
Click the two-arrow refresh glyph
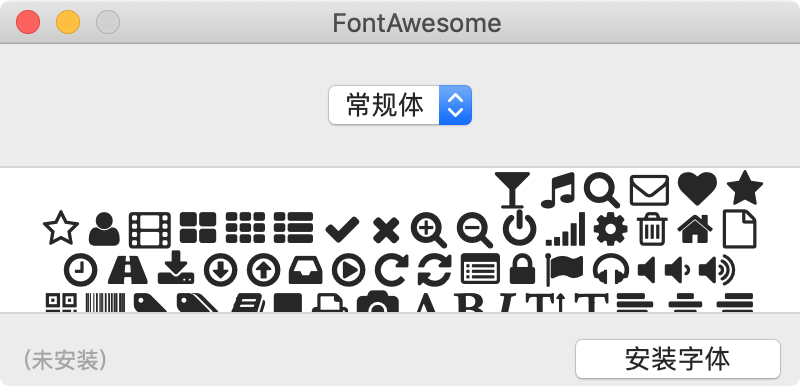click(x=435, y=269)
